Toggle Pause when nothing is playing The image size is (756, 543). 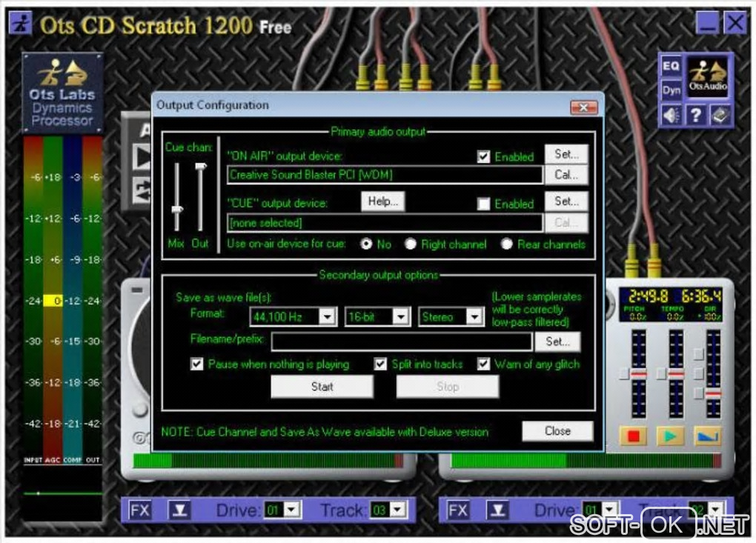[196, 364]
